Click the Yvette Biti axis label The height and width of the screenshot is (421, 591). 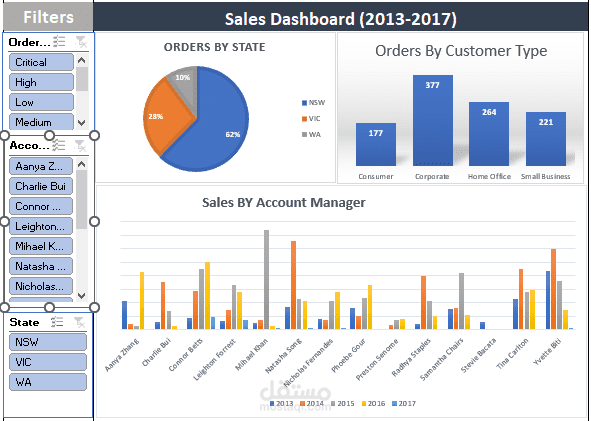(547, 352)
